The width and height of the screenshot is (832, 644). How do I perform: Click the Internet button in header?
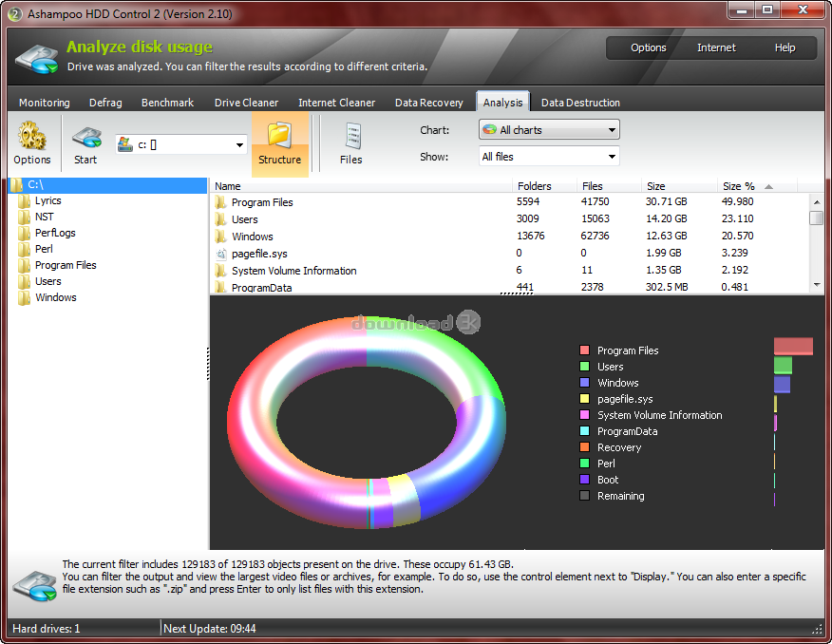click(x=715, y=47)
